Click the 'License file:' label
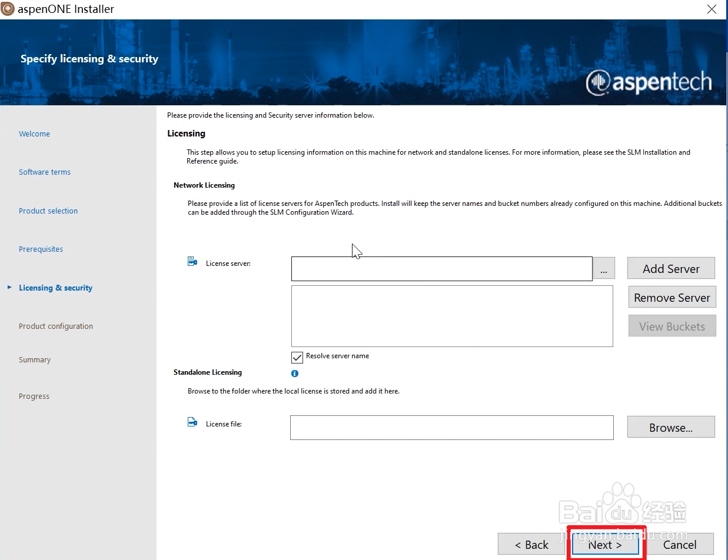The image size is (728, 560). pyautogui.click(x=224, y=424)
